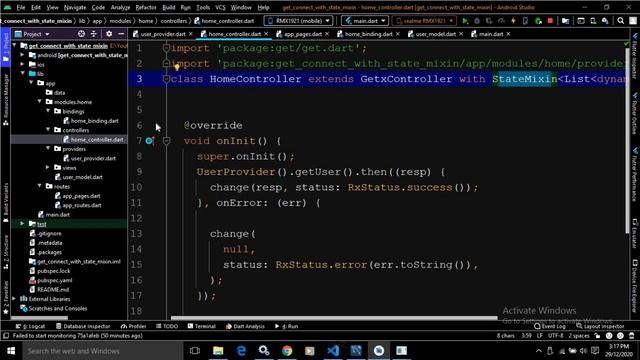
Task: Stop the running app with red square
Action: click(550, 21)
